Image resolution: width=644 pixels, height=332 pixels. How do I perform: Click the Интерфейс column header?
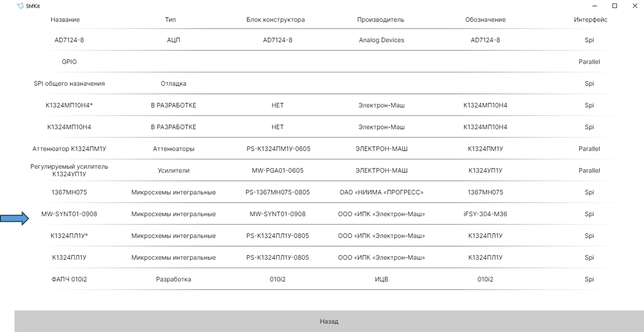pyautogui.click(x=591, y=20)
